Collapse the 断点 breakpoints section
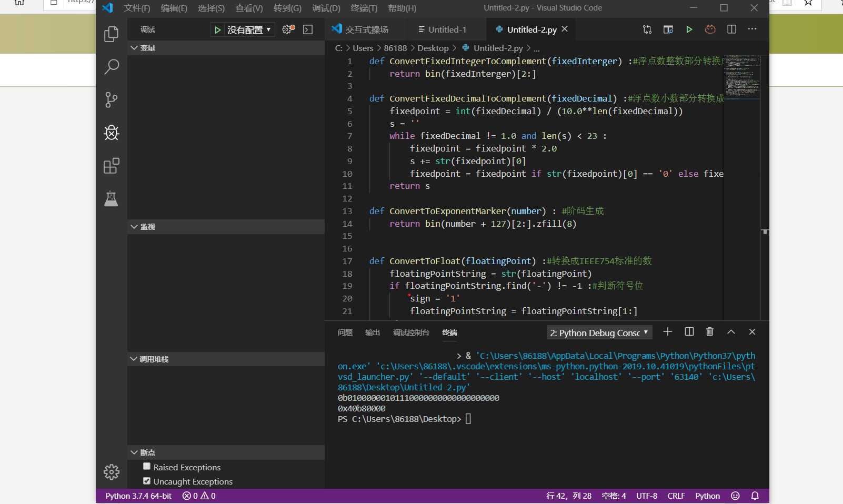This screenshot has height=504, width=843. coord(226,452)
